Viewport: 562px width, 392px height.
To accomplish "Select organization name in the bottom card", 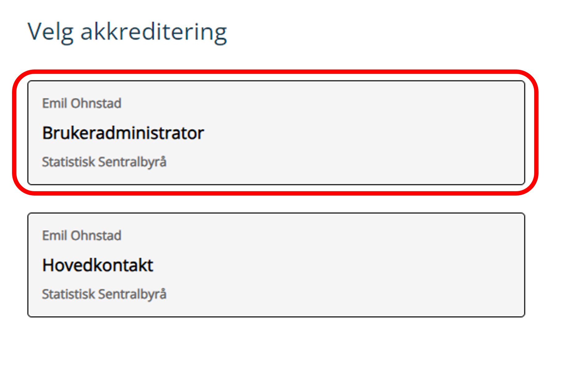I will (x=104, y=294).
